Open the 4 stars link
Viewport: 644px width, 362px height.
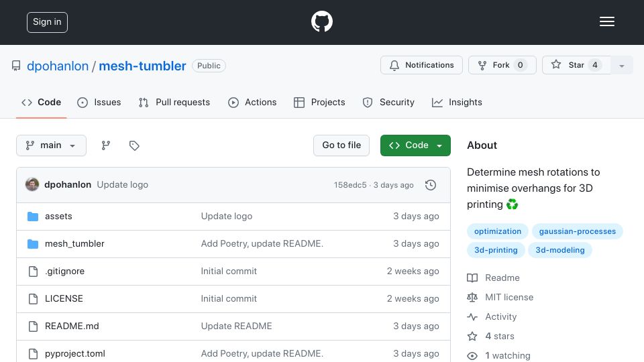point(490,336)
